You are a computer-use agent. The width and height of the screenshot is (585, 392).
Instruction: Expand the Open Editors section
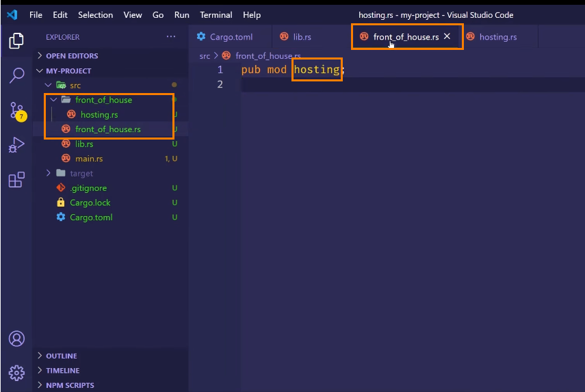point(72,56)
